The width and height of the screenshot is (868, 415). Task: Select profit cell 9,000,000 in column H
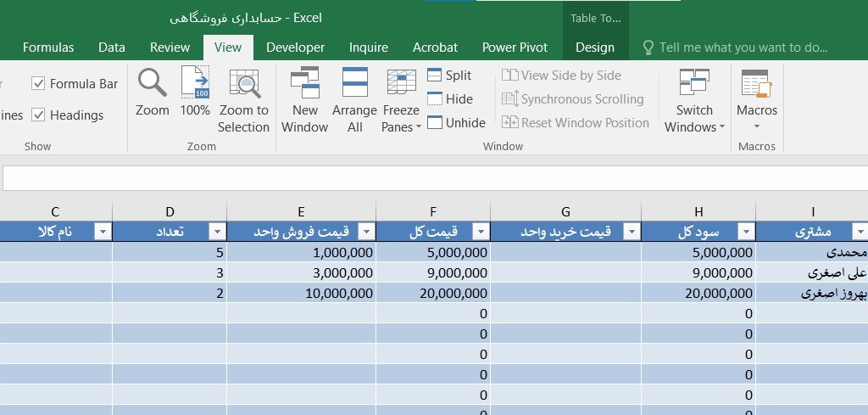tap(698, 272)
